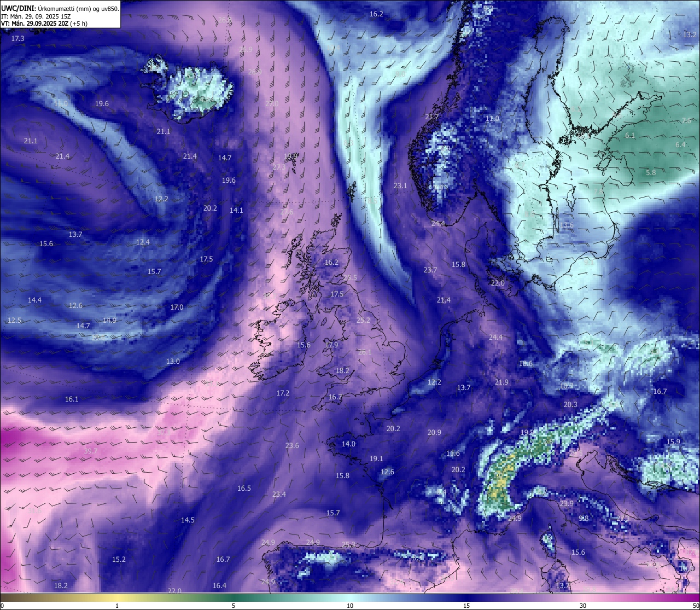Click the 21.7 value off the Norwegian coast

coord(431,117)
